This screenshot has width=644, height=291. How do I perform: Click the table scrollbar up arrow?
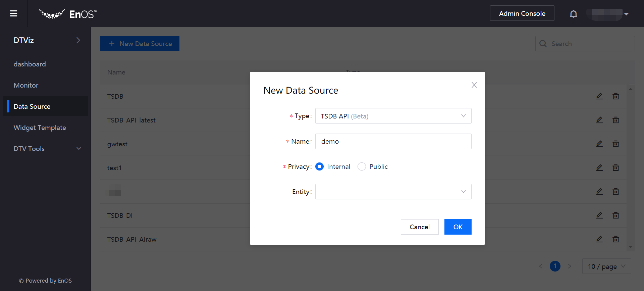click(631, 89)
